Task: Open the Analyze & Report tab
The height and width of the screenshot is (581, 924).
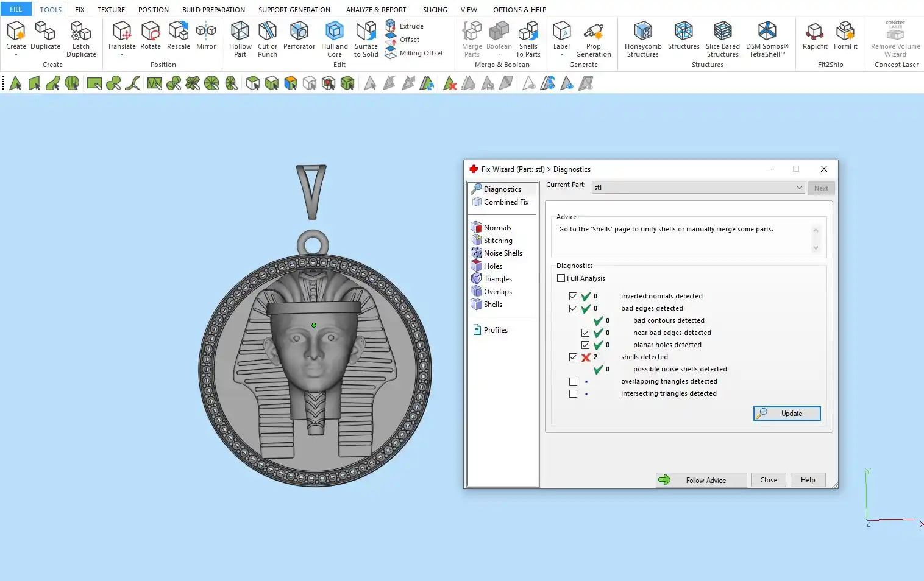Action: point(375,10)
